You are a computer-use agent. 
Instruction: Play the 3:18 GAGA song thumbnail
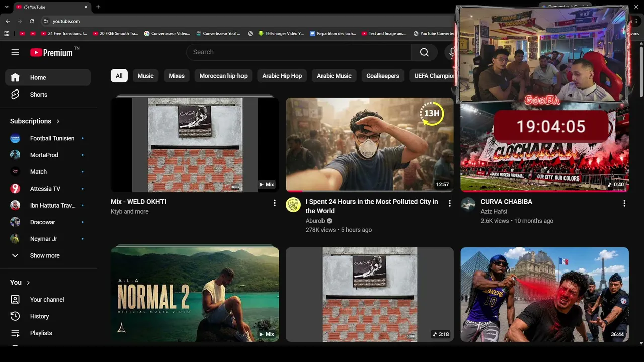(369, 295)
